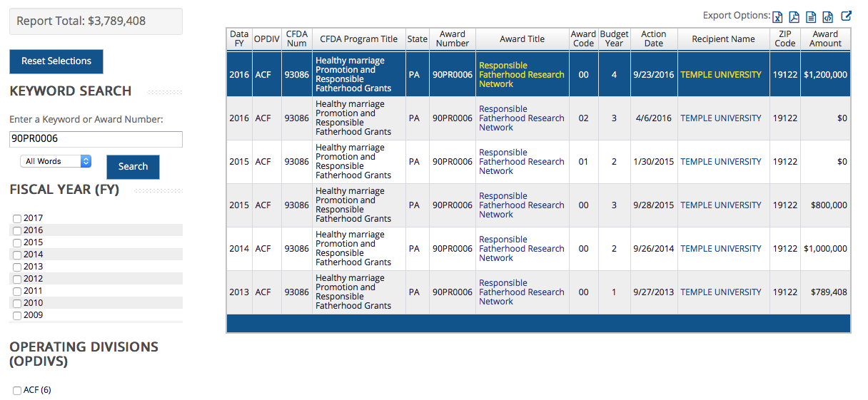The width and height of the screenshot is (868, 400).
Task: Export results as PDF
Action: pyautogui.click(x=794, y=17)
